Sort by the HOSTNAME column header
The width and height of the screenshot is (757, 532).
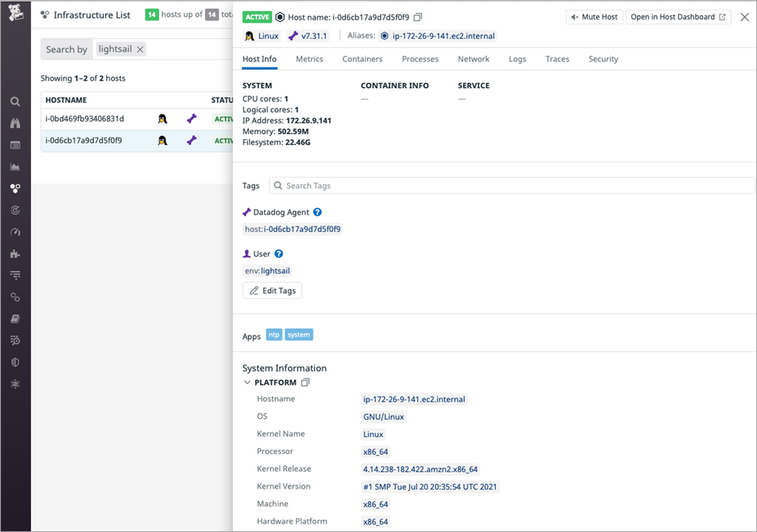pos(66,100)
